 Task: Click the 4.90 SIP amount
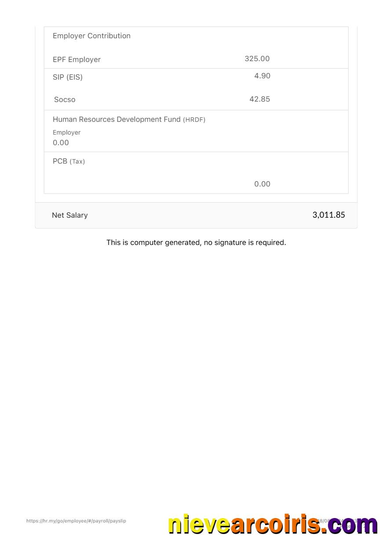(x=262, y=76)
